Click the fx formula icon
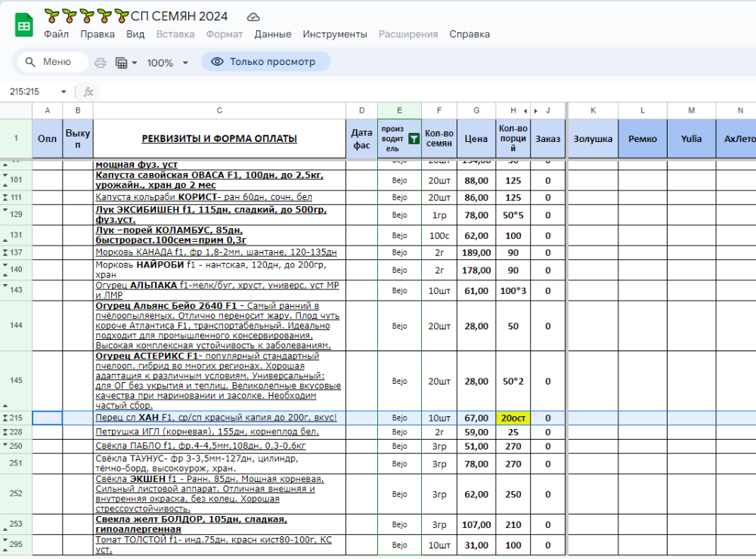Viewport: 756px width, 559px height. [x=88, y=91]
